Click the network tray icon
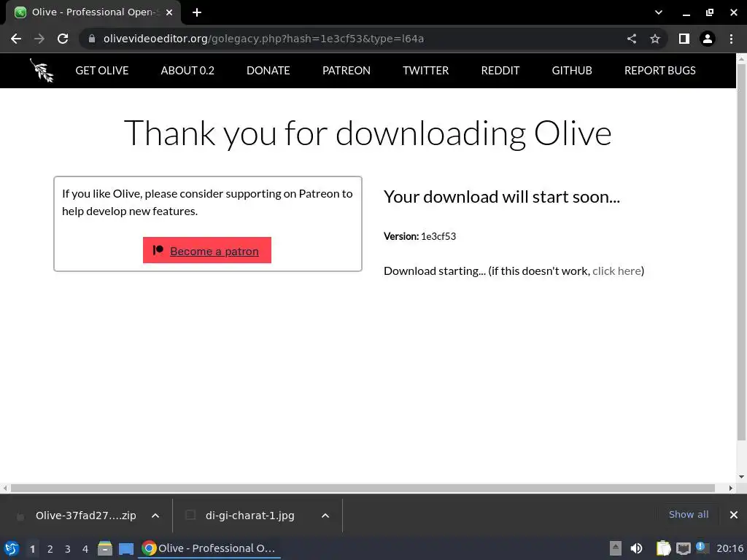Viewport: 747px width, 560px height. (x=683, y=548)
